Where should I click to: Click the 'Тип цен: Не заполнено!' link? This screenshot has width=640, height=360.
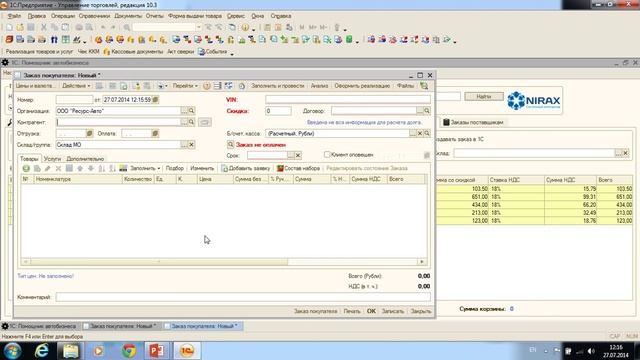click(45, 276)
